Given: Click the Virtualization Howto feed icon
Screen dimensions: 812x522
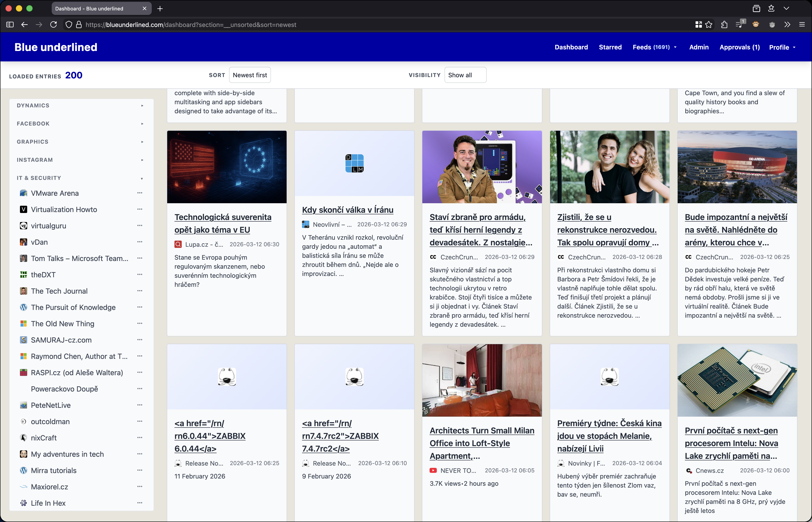Looking at the screenshot, I should pyautogui.click(x=23, y=210).
